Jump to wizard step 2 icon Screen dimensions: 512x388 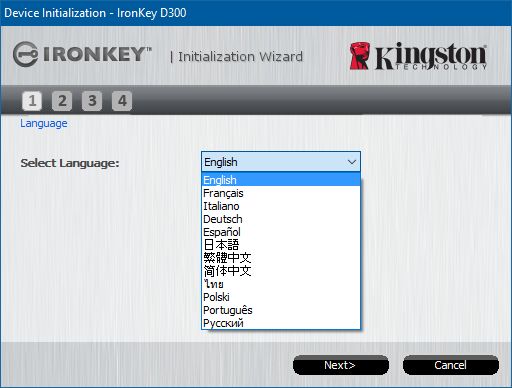(62, 101)
